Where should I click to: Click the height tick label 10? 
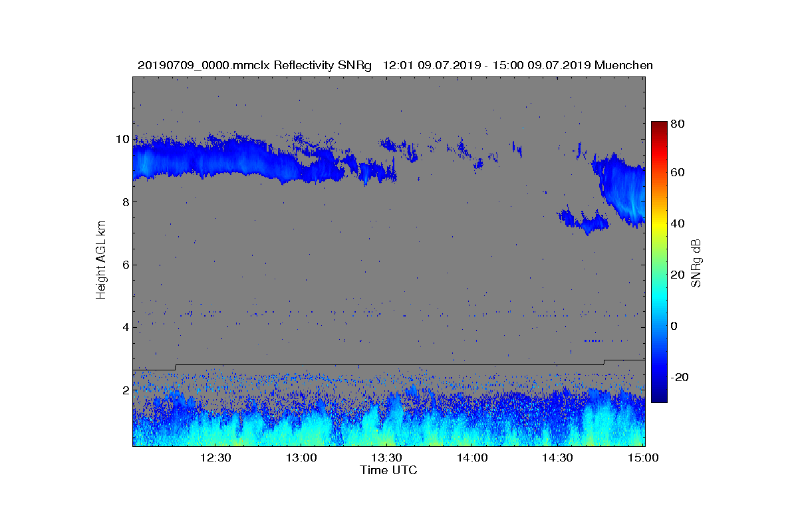[x=122, y=139]
